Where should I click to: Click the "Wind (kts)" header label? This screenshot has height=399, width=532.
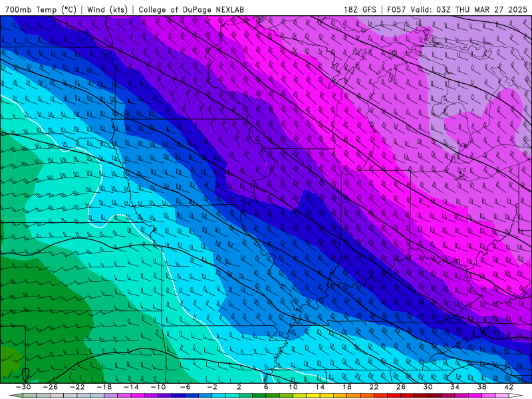107,9
